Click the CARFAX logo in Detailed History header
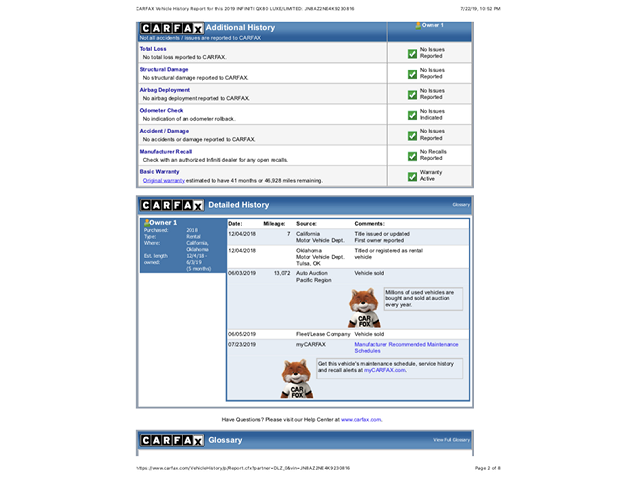The width and height of the screenshot is (640, 480). 171,205
